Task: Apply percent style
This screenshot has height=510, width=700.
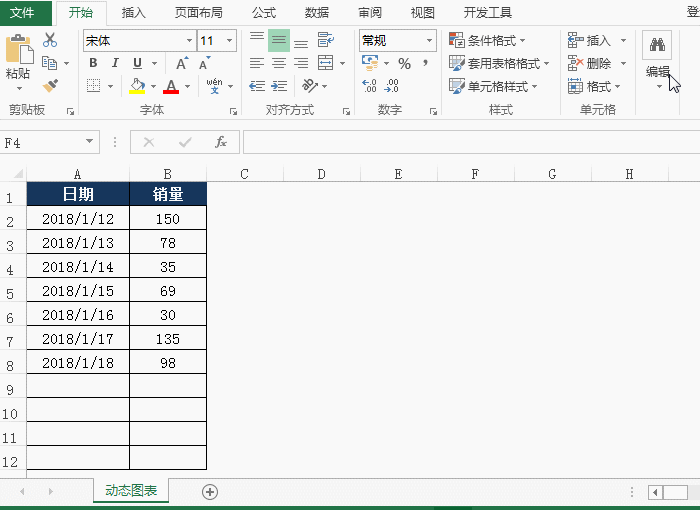Action: [404, 63]
